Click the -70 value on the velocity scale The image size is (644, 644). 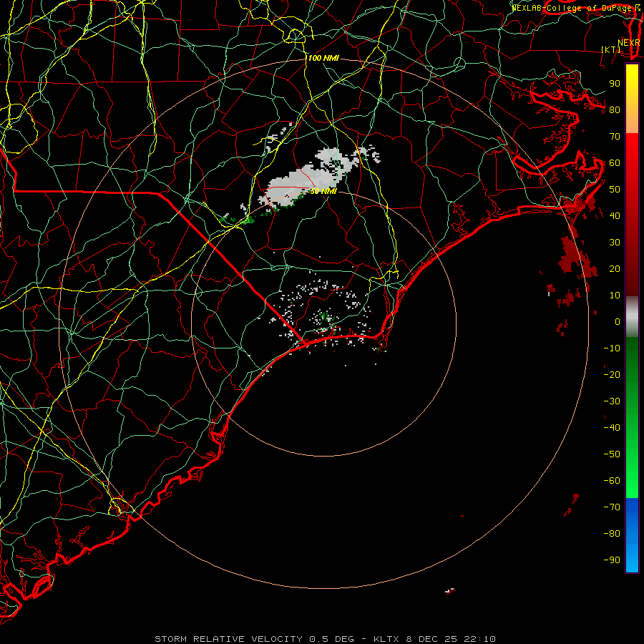click(x=612, y=507)
